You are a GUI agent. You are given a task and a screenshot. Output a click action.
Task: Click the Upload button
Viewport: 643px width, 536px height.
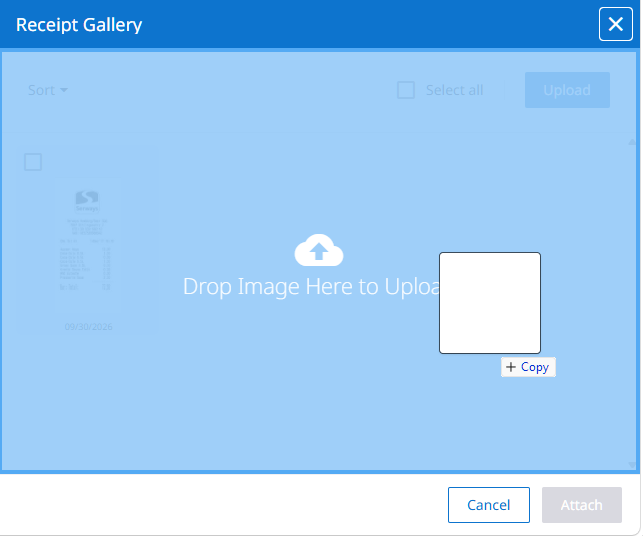(x=567, y=90)
